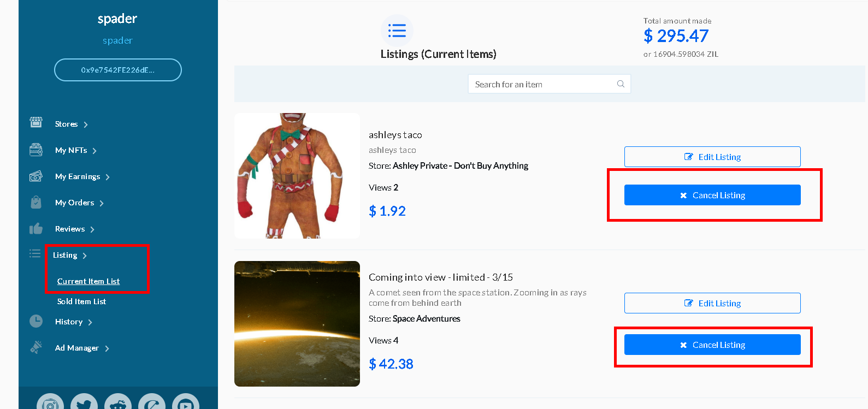This screenshot has width=868, height=409.
Task: Expand the Ad Manager chevron
Action: 107,348
